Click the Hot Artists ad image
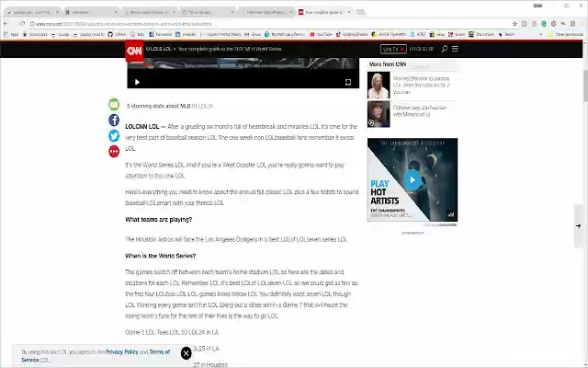This screenshot has height=368, width=588. click(413, 180)
